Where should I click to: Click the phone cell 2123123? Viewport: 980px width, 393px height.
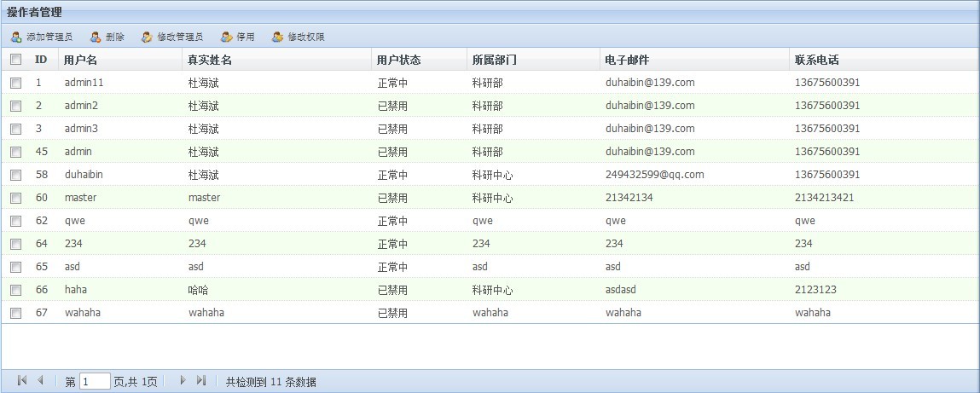815,290
